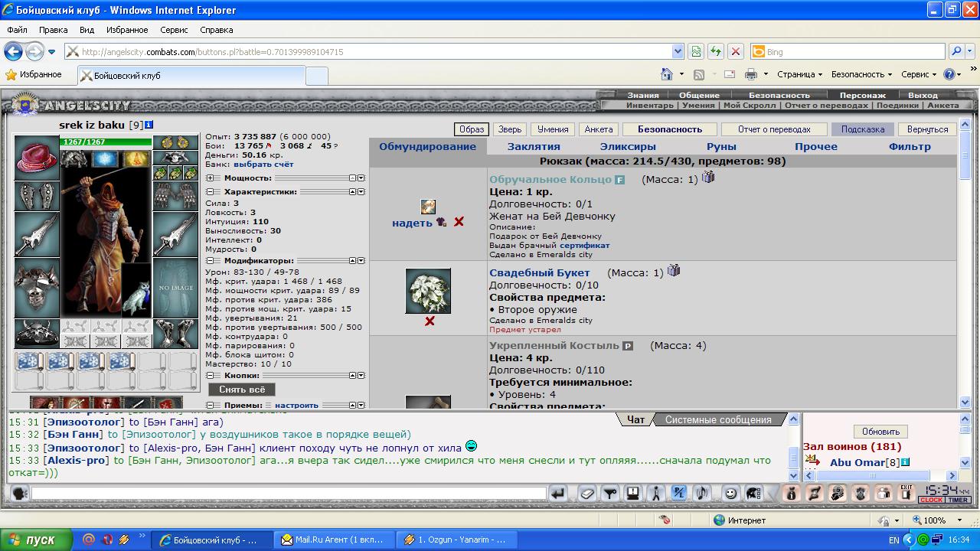The height and width of the screenshot is (551, 980).
Task: Click the green 1267/1267 health bar
Action: click(x=106, y=142)
